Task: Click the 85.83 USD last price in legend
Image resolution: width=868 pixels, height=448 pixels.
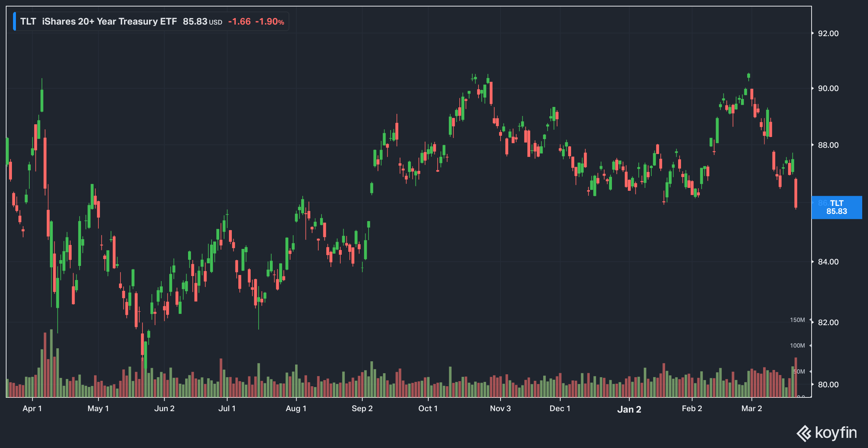Action: (x=202, y=22)
